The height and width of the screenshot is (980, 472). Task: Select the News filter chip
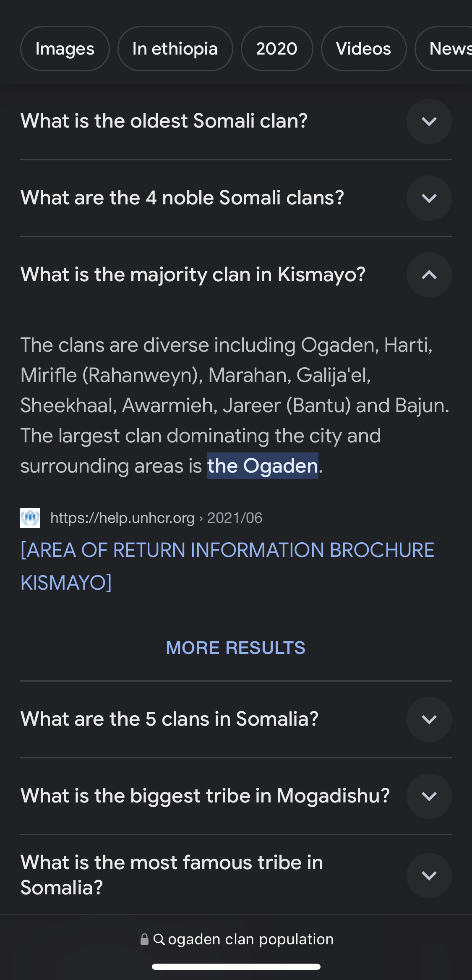tap(445, 49)
